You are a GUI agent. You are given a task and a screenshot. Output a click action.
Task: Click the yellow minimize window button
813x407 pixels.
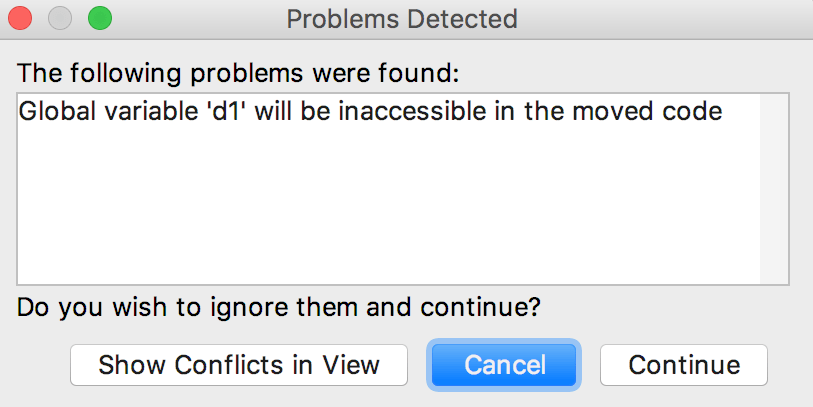click(61, 18)
